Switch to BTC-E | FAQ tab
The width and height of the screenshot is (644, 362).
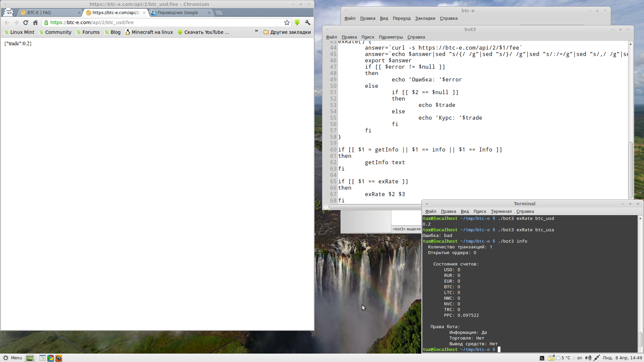point(39,13)
